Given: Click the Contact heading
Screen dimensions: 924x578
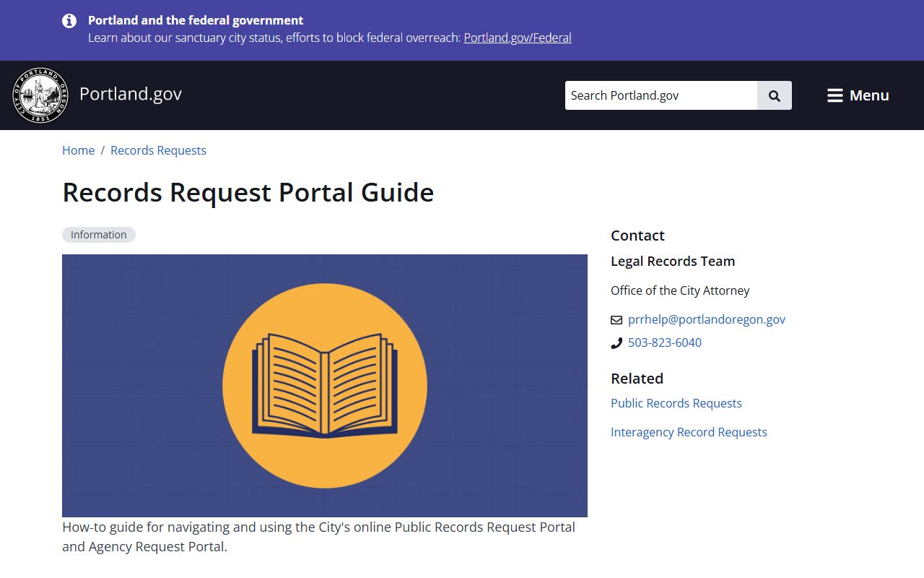Looking at the screenshot, I should point(637,236).
